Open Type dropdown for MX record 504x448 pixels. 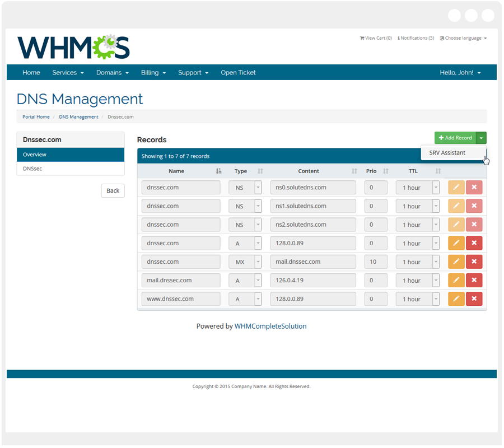[258, 262]
